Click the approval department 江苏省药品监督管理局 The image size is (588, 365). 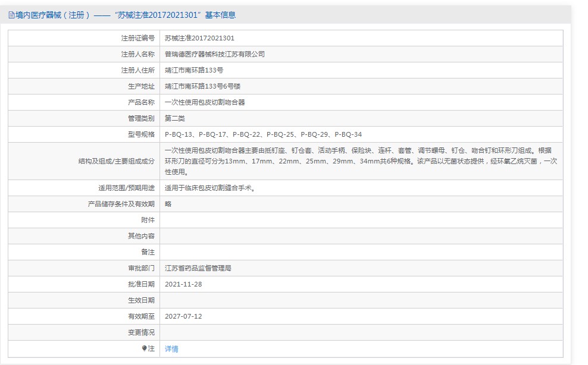pyautogui.click(x=198, y=268)
